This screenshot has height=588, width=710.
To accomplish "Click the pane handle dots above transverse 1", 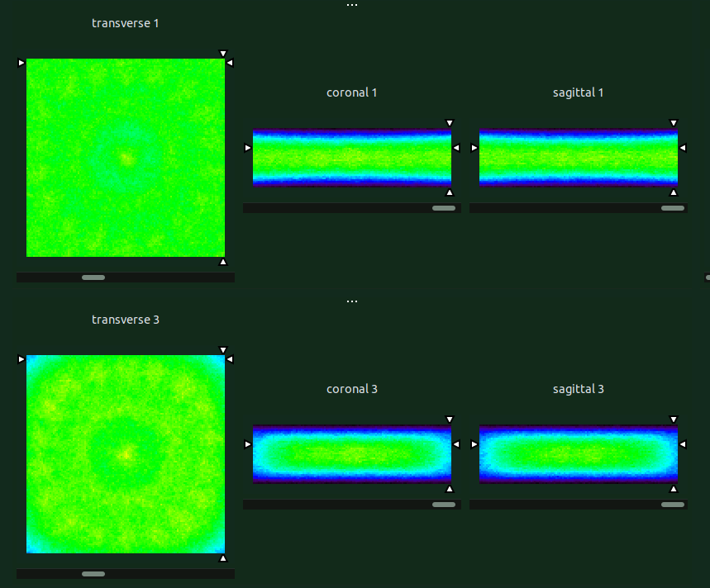I will (352, 5).
